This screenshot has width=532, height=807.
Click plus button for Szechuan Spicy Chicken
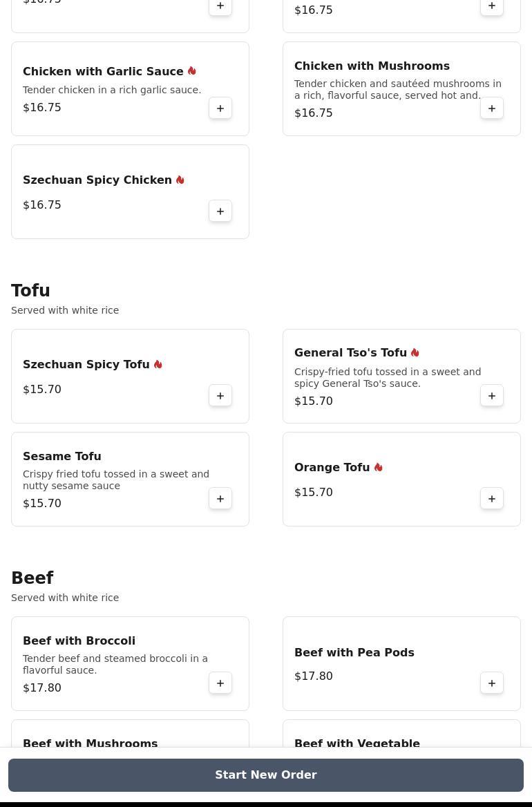tap(220, 211)
